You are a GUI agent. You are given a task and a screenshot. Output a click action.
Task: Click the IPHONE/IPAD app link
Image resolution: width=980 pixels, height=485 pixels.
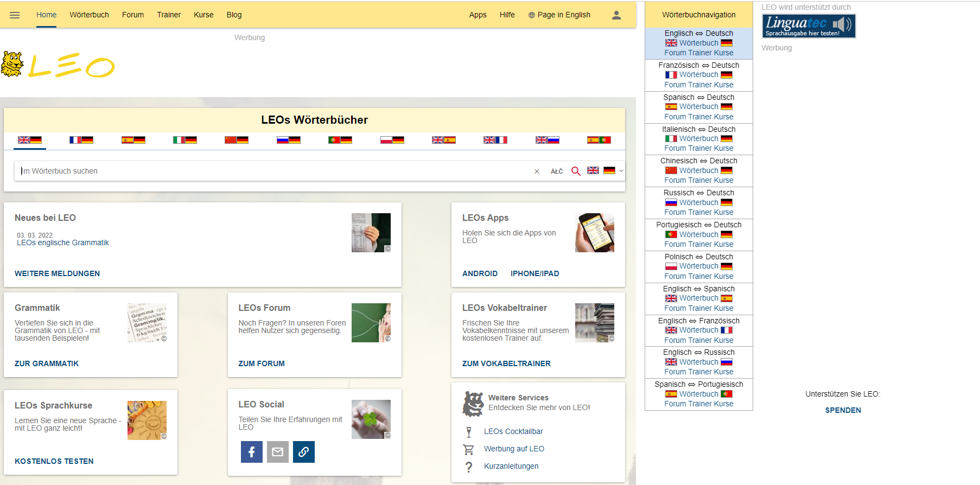tap(534, 274)
